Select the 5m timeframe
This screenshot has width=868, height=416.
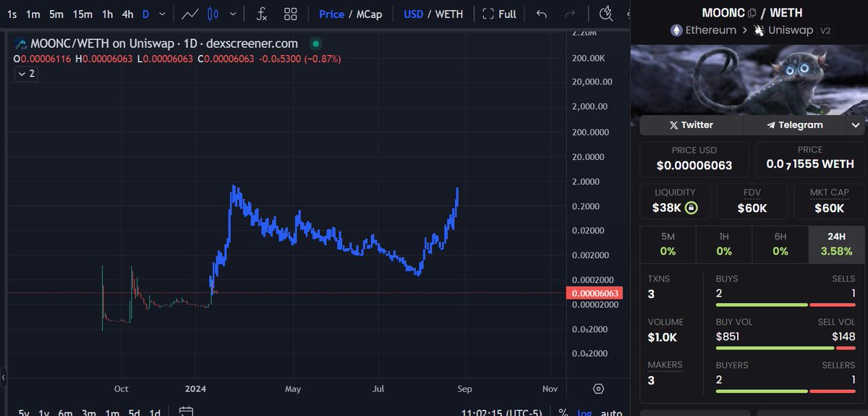pos(56,14)
